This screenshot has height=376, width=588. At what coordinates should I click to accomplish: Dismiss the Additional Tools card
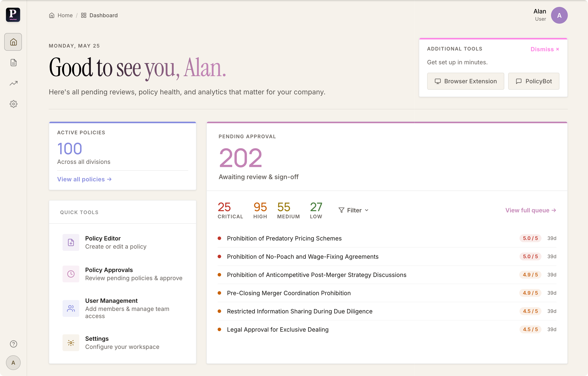(545, 49)
